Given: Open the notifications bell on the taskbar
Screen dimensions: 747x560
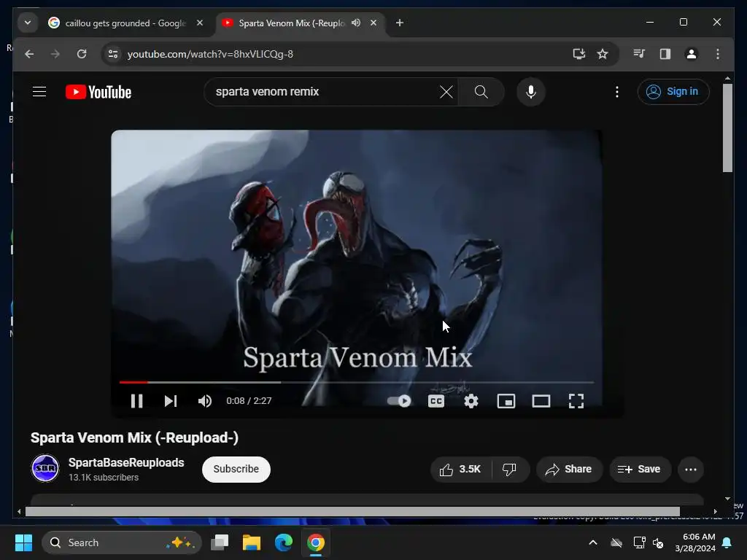Looking at the screenshot, I should click(x=727, y=542).
